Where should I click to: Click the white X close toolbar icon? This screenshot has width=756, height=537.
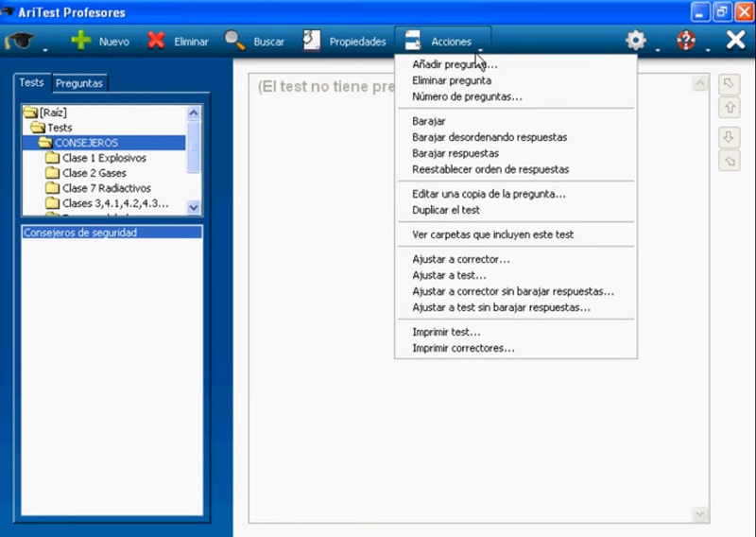coord(736,40)
